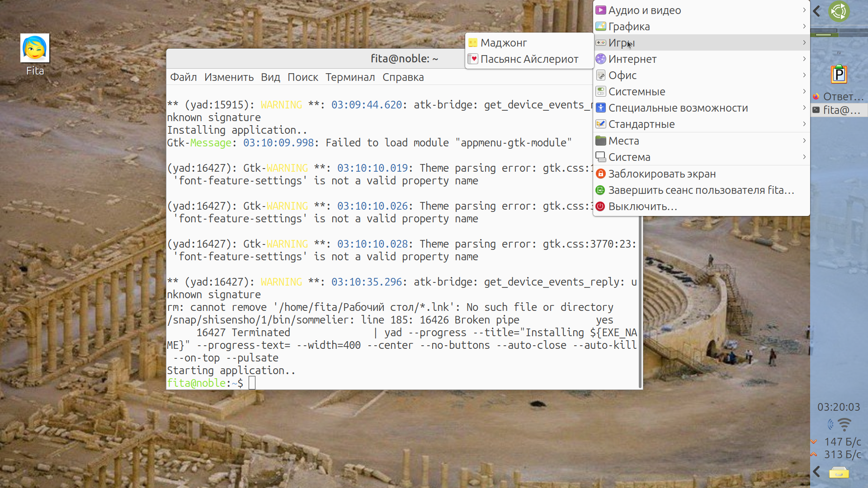Choose Выключить… to shut down
The width and height of the screenshot is (868, 488).
coord(642,206)
